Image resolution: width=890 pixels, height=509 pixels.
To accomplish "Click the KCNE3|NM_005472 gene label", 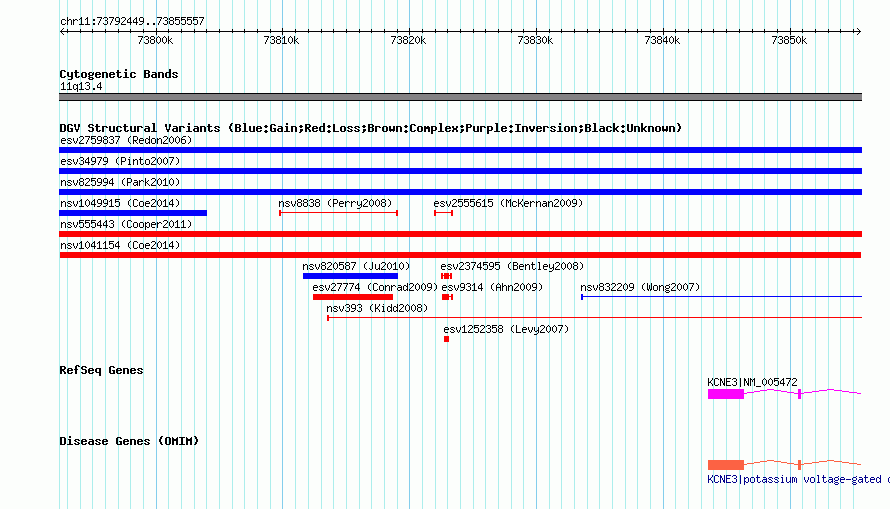I will [752, 382].
